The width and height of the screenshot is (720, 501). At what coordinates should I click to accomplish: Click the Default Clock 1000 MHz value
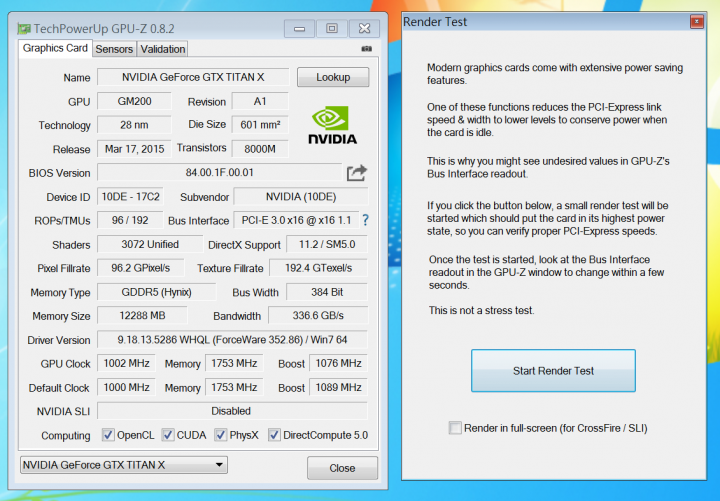pos(126,388)
